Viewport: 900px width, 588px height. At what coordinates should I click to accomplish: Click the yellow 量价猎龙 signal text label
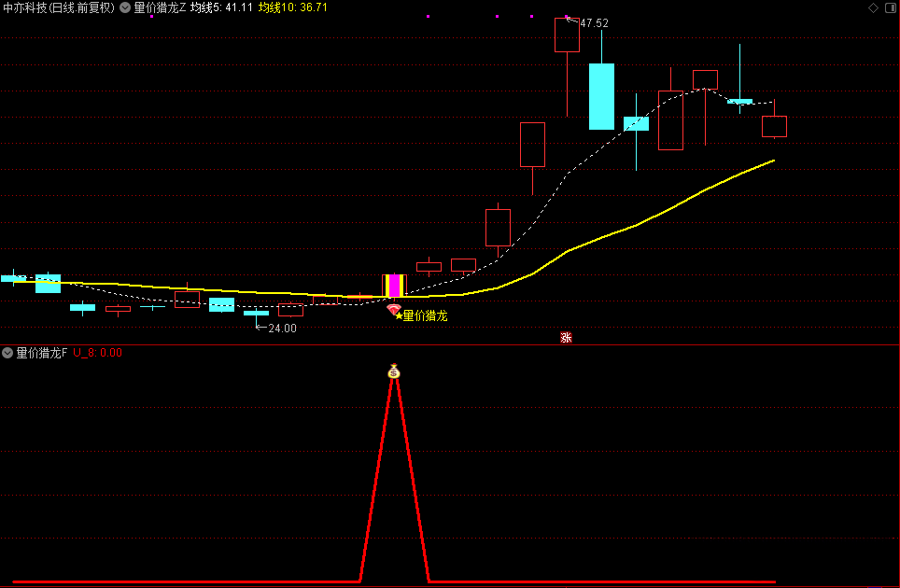tap(426, 315)
